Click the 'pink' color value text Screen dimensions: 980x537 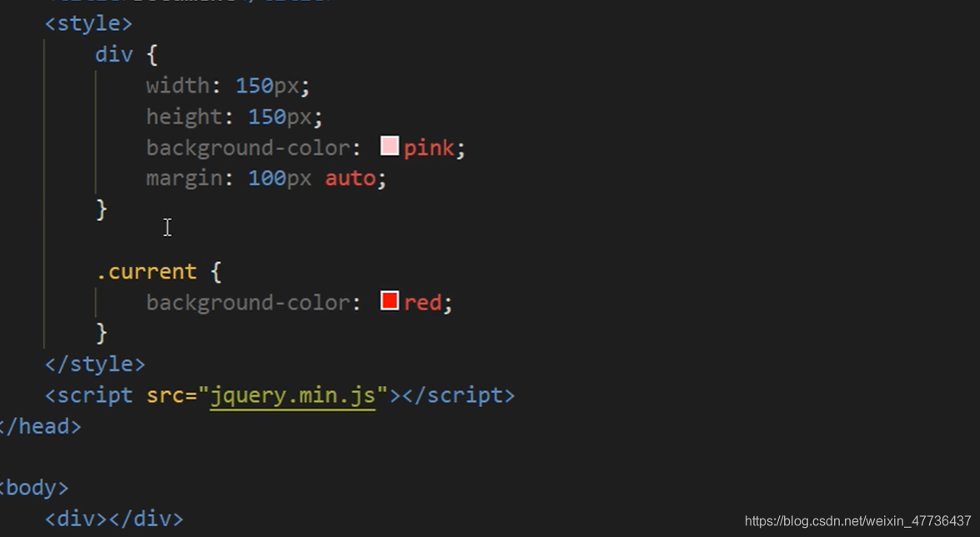pos(429,148)
